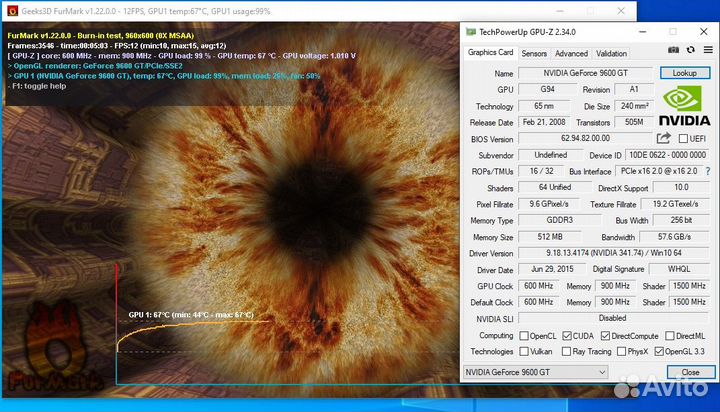The image size is (720, 412).
Task: Click the Driver Date value Jun 29, 2015
Action: pyautogui.click(x=552, y=269)
